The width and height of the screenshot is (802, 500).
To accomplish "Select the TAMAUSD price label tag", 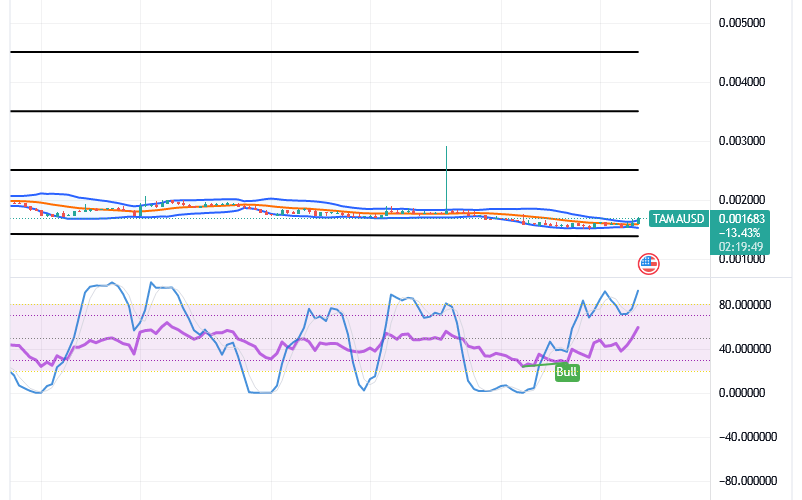I will (x=678, y=219).
